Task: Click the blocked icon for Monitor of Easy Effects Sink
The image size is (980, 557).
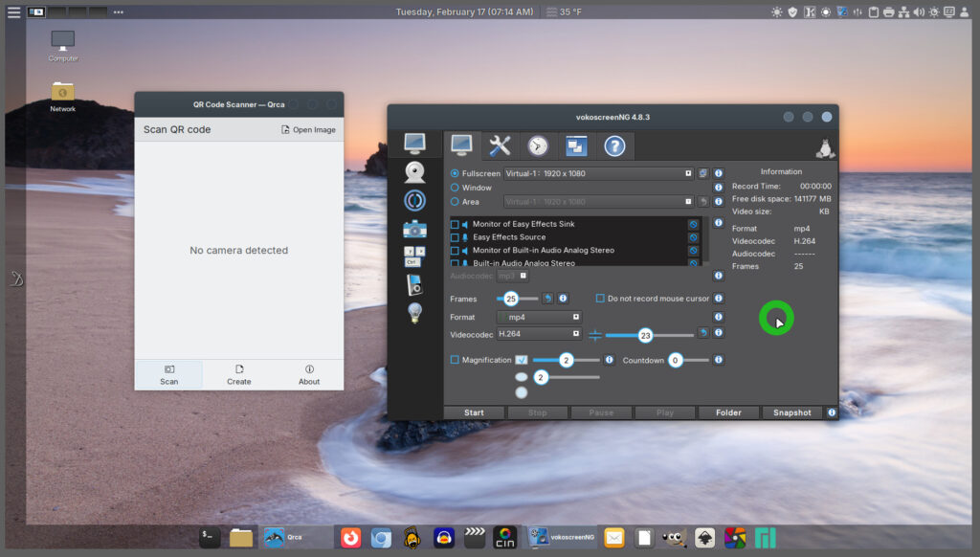Action: [x=693, y=224]
